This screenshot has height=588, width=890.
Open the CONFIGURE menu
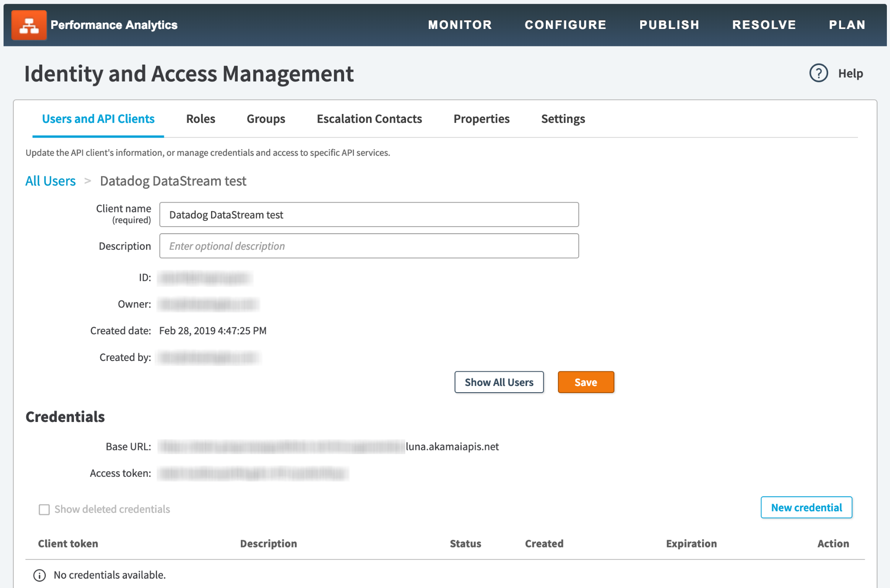(x=565, y=25)
